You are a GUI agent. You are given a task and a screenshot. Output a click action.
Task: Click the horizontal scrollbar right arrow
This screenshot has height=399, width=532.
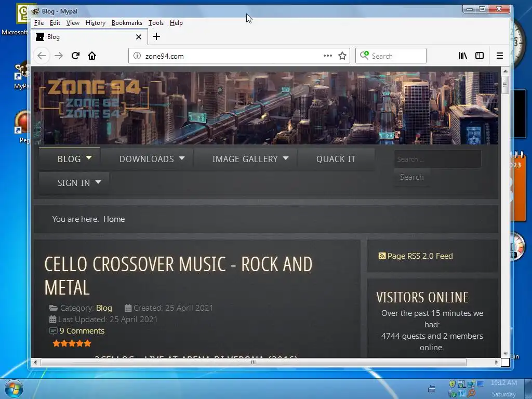pyautogui.click(x=496, y=362)
